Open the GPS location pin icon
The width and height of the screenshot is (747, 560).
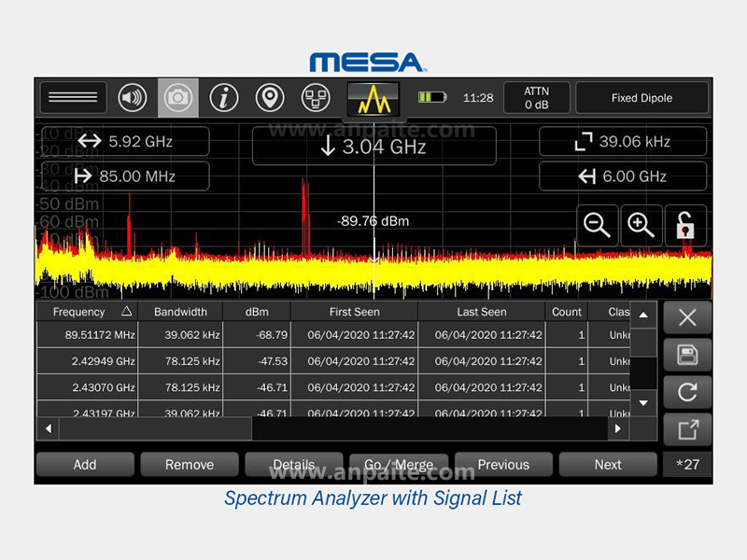click(x=270, y=98)
